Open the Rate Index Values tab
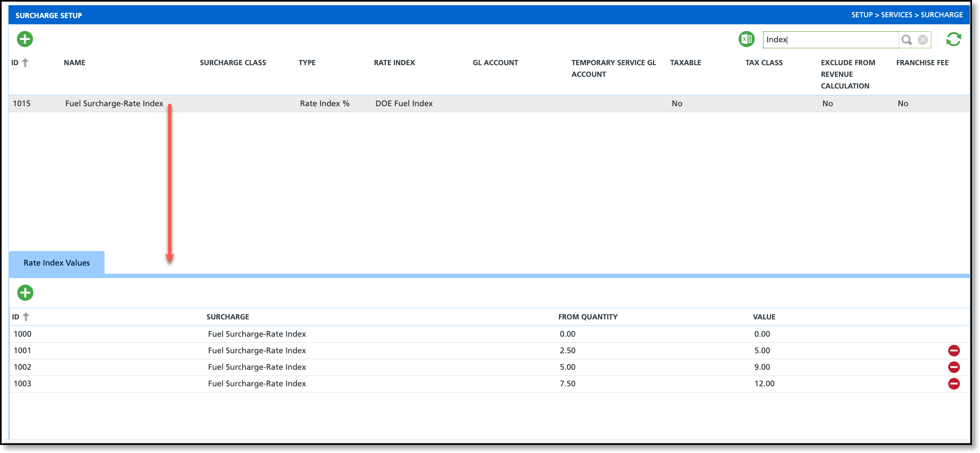 pos(57,263)
